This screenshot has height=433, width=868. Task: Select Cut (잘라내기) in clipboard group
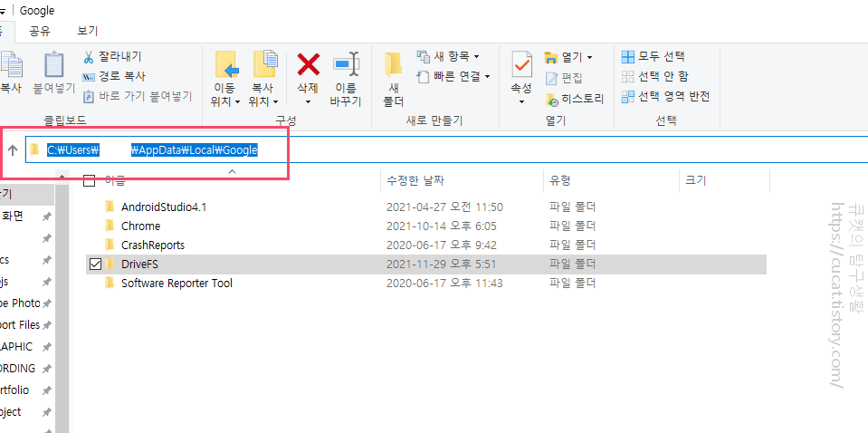point(113,56)
